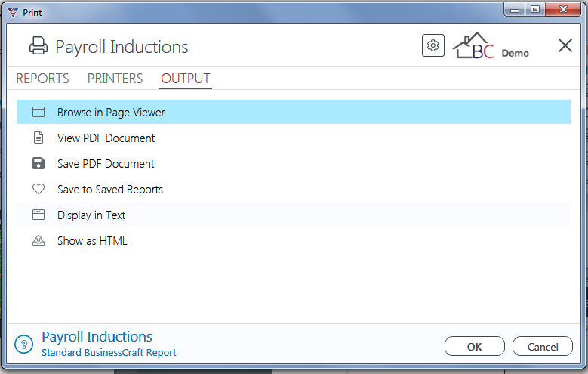Open settings via the gear icon

point(433,45)
